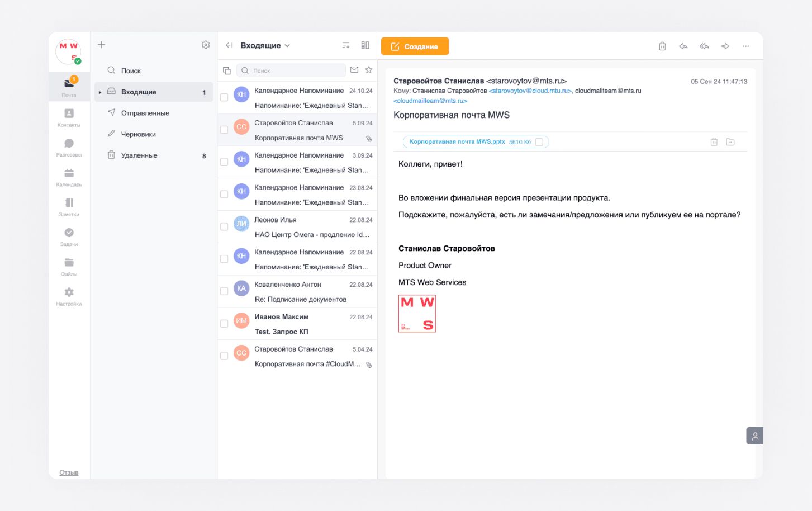Open more actions three-dot menu
This screenshot has height=511, width=812.
(x=745, y=46)
